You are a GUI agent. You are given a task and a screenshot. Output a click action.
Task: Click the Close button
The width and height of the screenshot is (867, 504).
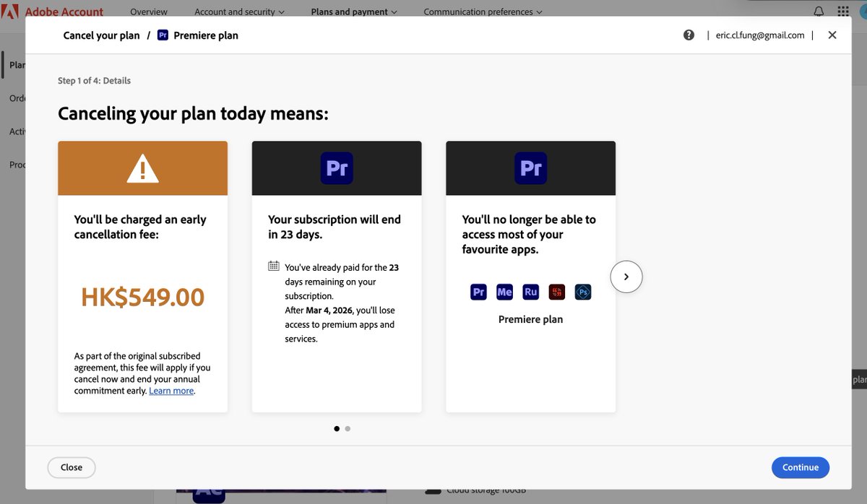(x=72, y=467)
